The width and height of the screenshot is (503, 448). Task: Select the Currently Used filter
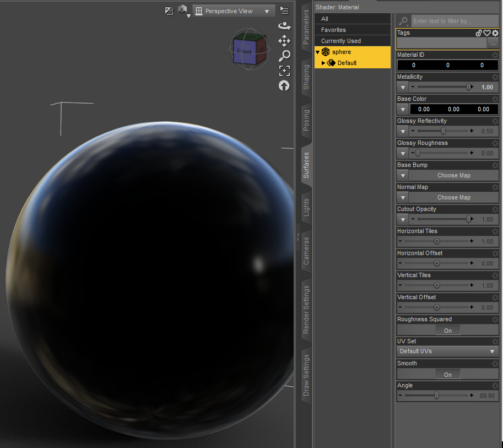coord(341,41)
